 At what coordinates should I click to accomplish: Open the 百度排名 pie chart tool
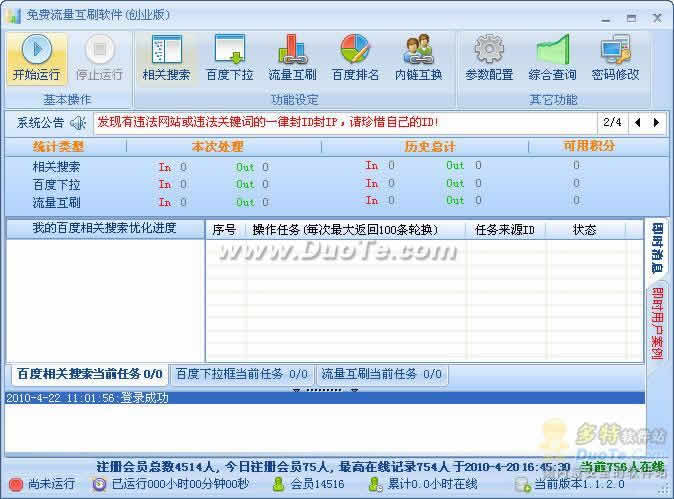click(355, 58)
